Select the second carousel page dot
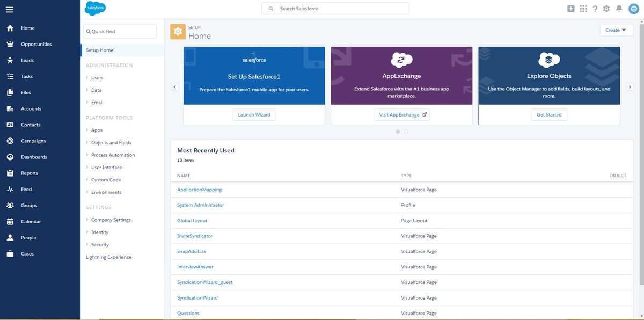The width and height of the screenshot is (644, 320). [406, 132]
